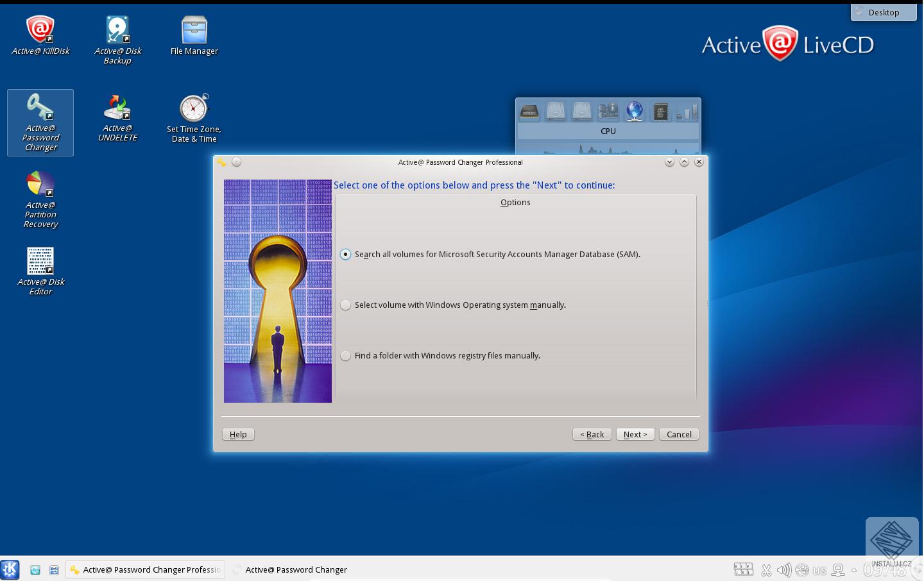The image size is (924, 581).
Task: Open the KDE application launcher menu
Action: click(x=10, y=569)
